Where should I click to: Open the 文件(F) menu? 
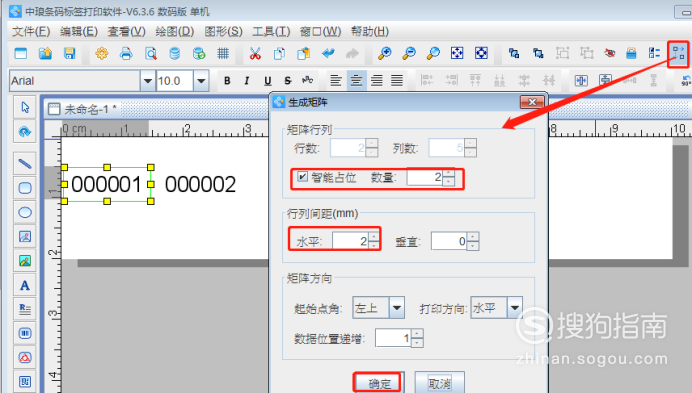[31, 31]
